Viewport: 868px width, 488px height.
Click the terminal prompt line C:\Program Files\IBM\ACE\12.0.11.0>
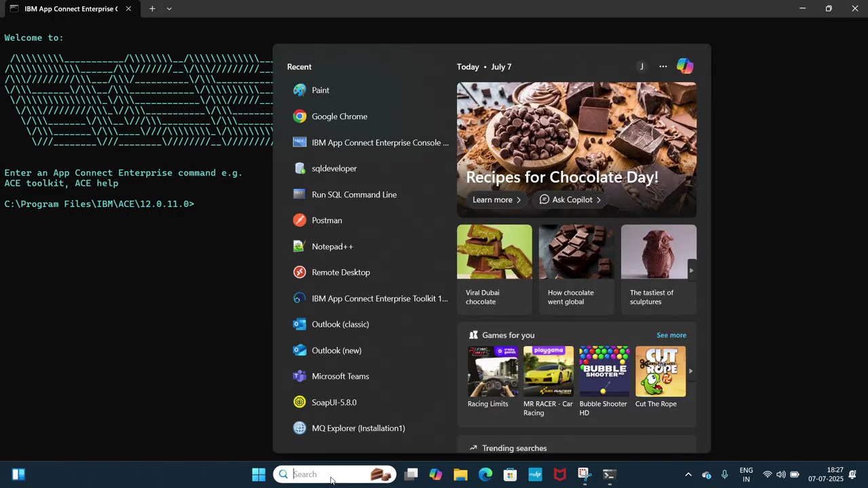pos(100,204)
